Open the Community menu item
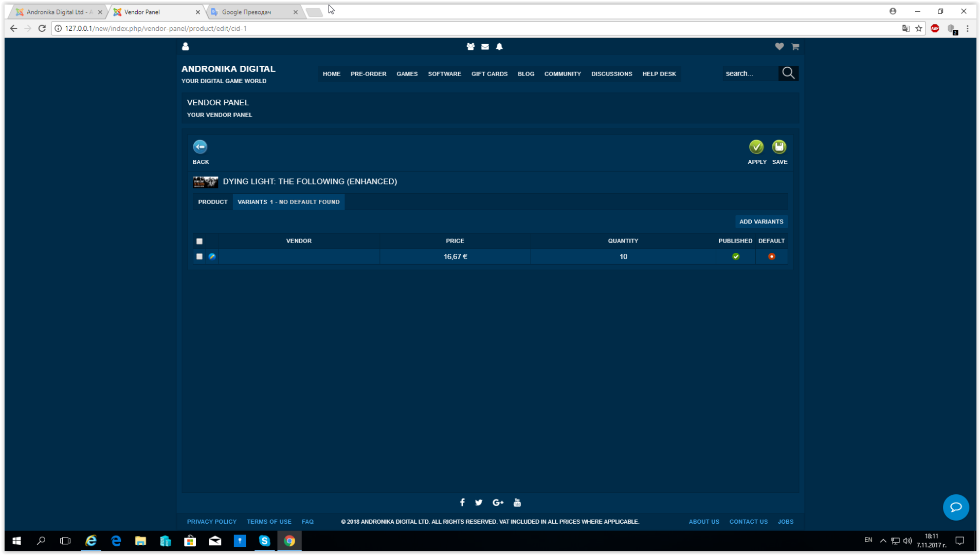Screen dimensions: 980x555 pyautogui.click(x=562, y=74)
